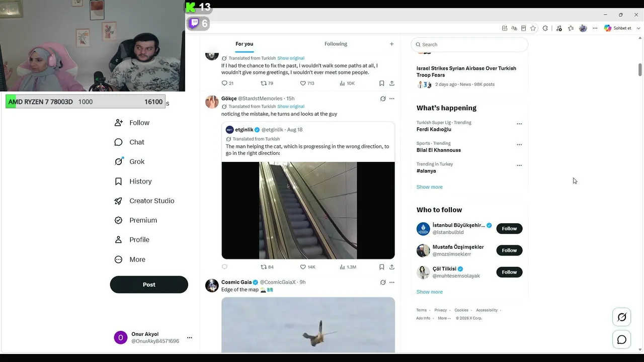Open the Accessibility footer link

[487, 310]
